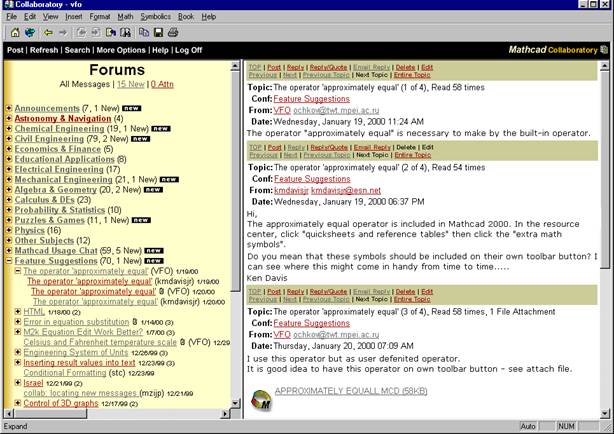Image resolution: width=614 pixels, height=434 pixels.
Task: Click the next section page icon
Action: tap(96, 33)
